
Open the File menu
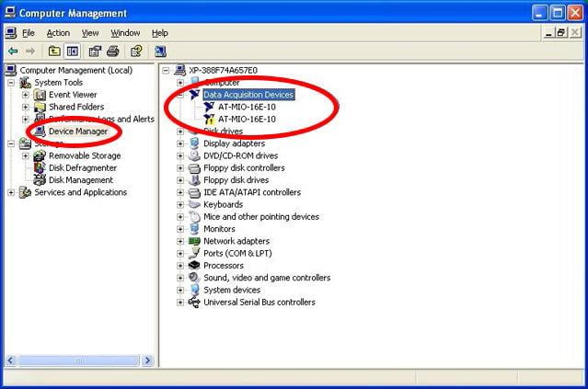click(29, 33)
